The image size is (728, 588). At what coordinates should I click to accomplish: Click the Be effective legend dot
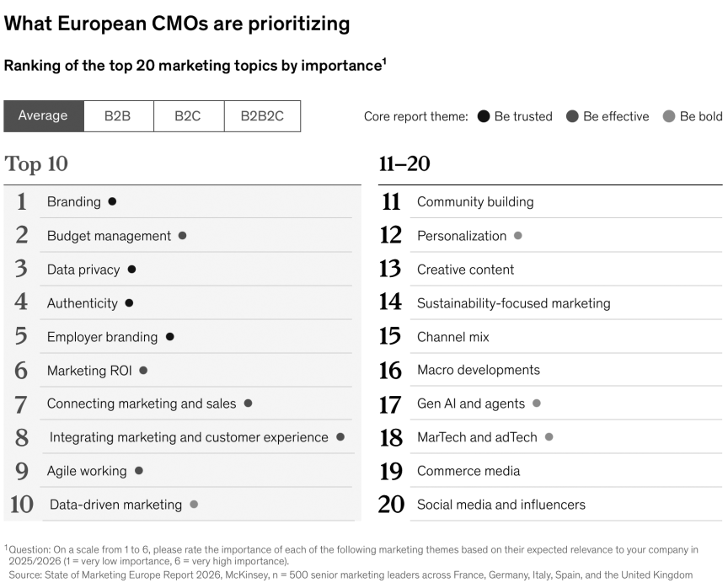coord(573,116)
